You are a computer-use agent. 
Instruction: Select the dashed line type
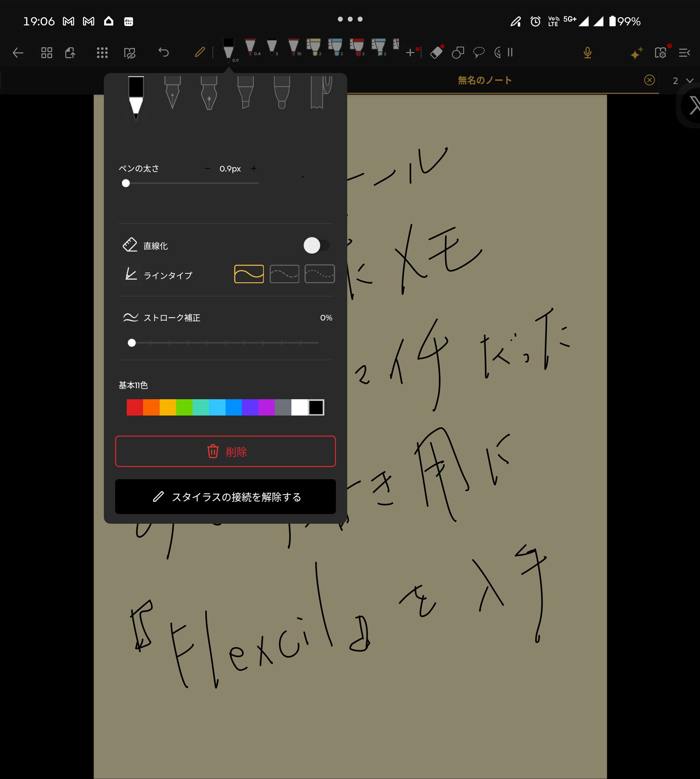pyautogui.click(x=284, y=274)
